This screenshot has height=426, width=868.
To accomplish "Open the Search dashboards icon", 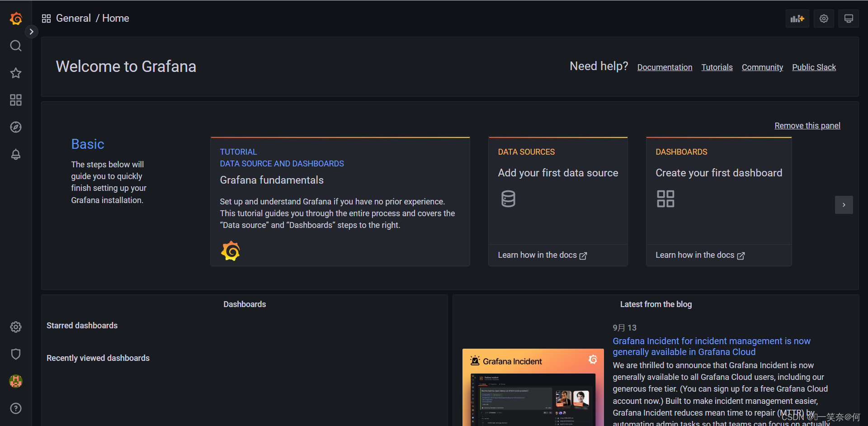I will tap(16, 46).
